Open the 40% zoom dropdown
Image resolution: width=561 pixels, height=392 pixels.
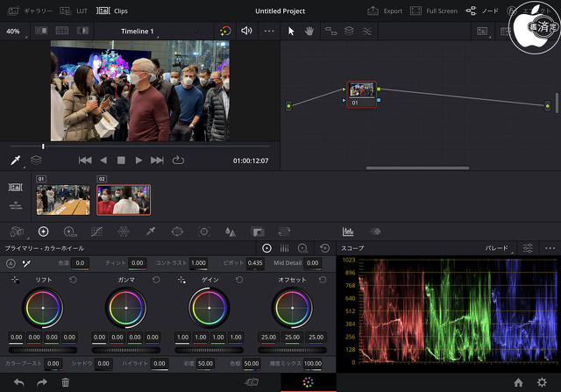[x=15, y=31]
